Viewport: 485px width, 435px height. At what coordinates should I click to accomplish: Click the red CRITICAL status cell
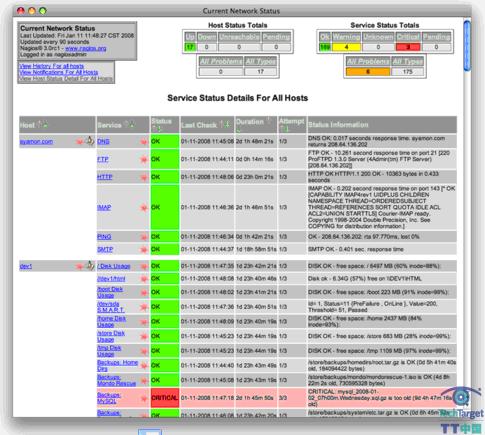click(x=165, y=398)
